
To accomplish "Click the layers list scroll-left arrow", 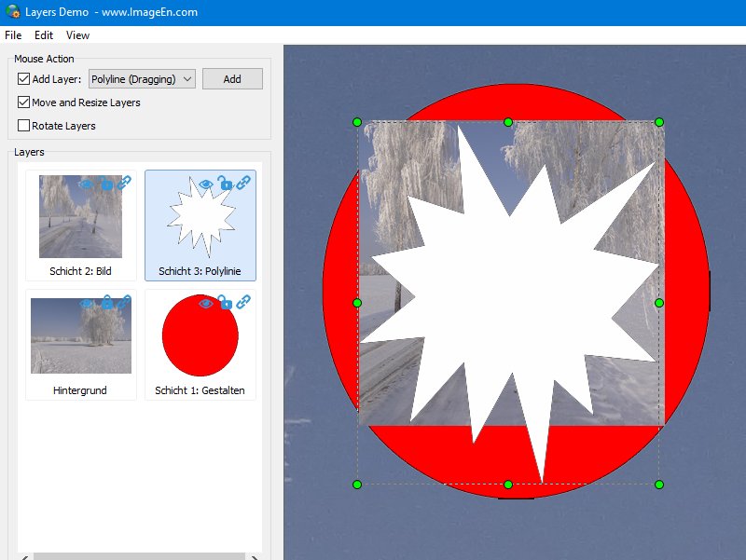I will coord(25,557).
